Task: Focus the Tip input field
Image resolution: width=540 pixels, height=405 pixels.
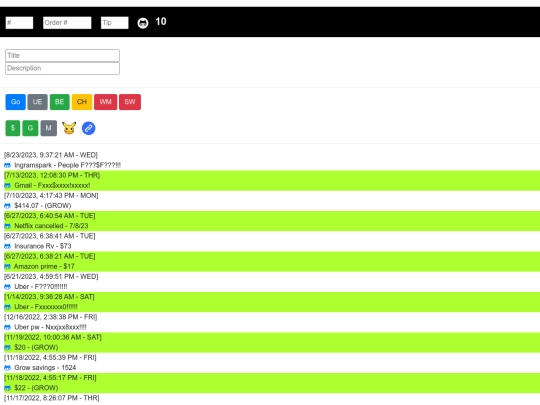Action: click(x=115, y=23)
